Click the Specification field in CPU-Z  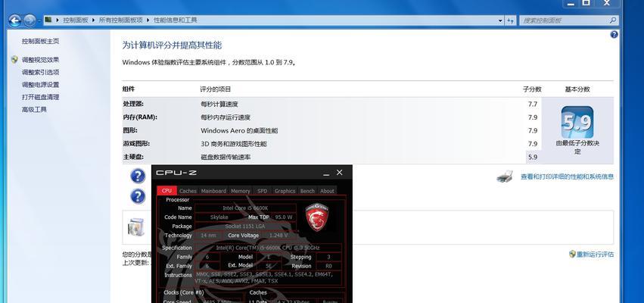click(268, 248)
